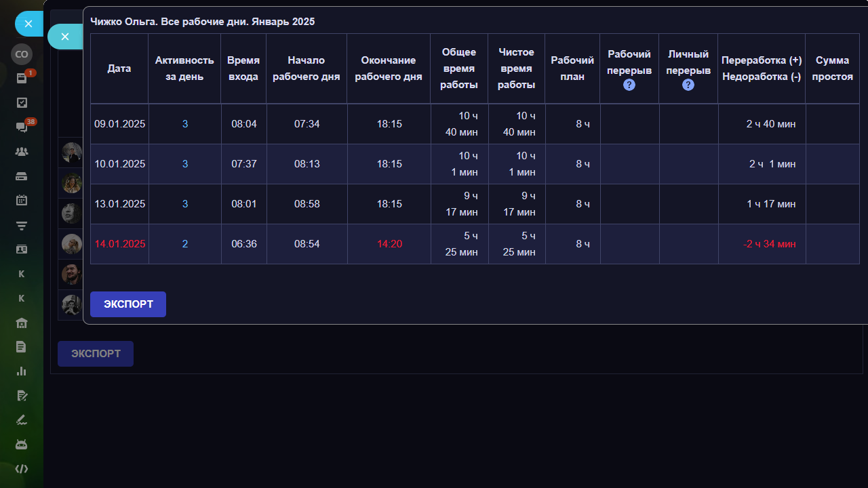Click the Переработка (+) Недоработка (-) header
The width and height of the screenshot is (868, 488).
[x=762, y=68]
